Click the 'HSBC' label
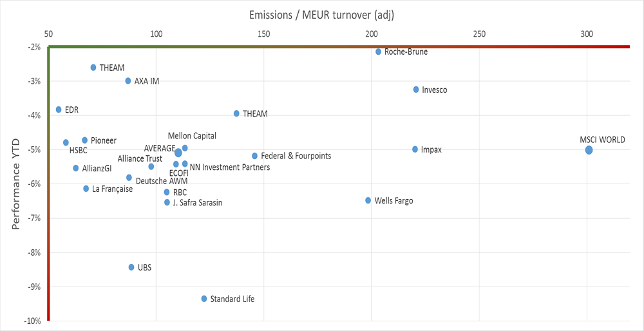Screen dimensions: 644x331 click(x=79, y=150)
